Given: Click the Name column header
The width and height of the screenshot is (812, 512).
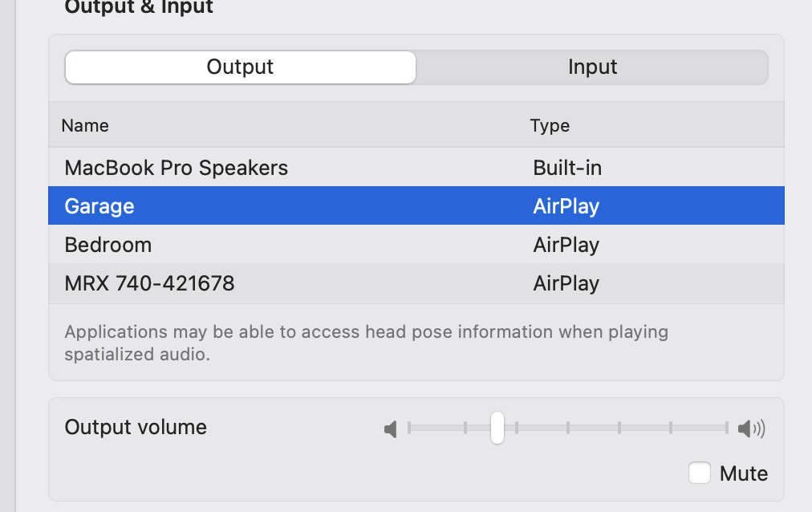Looking at the screenshot, I should pyautogui.click(x=85, y=126).
